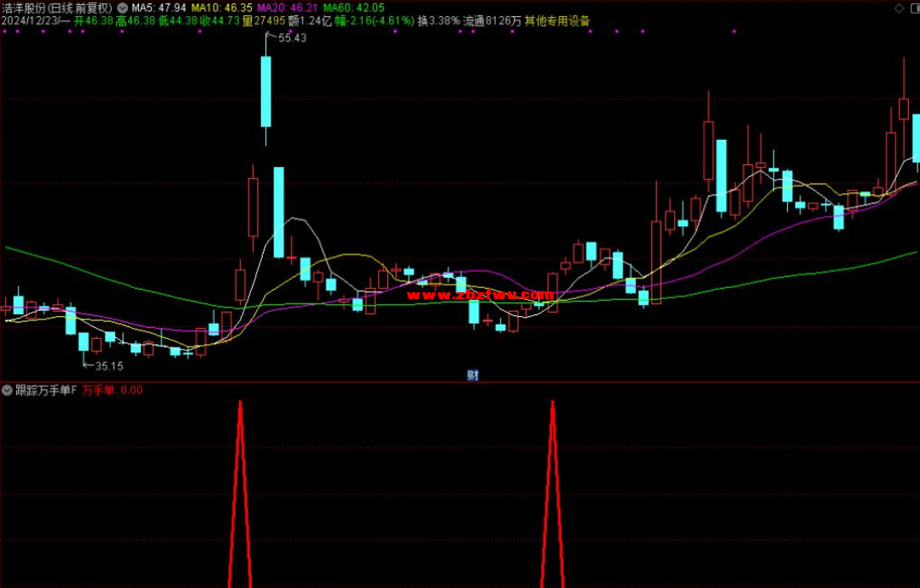The height and width of the screenshot is (588, 920).
Task: Click the change 幅-2.16(-4.61%)
Action: pyautogui.click(x=374, y=21)
